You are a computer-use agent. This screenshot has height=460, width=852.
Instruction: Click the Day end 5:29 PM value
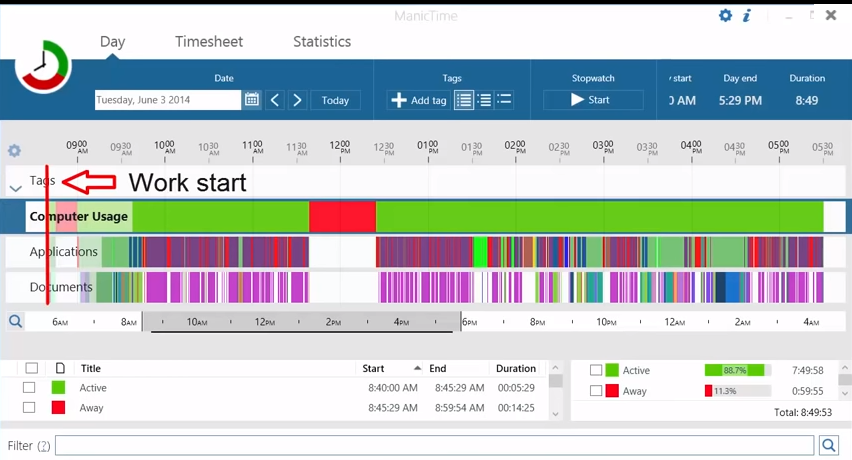click(x=740, y=100)
